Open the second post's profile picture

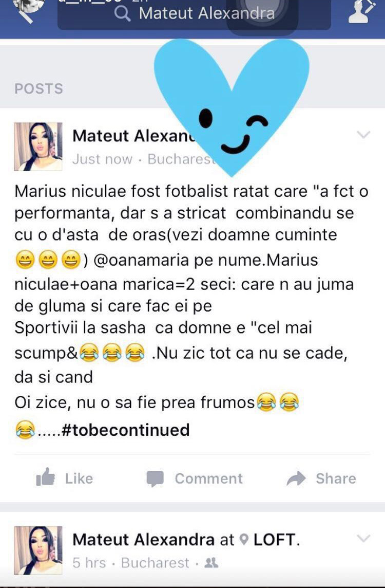[x=38, y=550]
